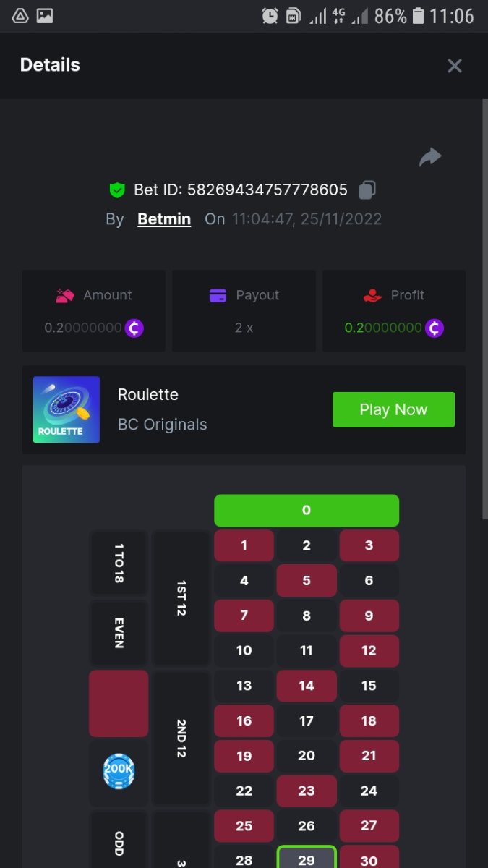Viewport: 488px width, 868px height.
Task: Share this bet via the share arrow
Action: tap(430, 157)
